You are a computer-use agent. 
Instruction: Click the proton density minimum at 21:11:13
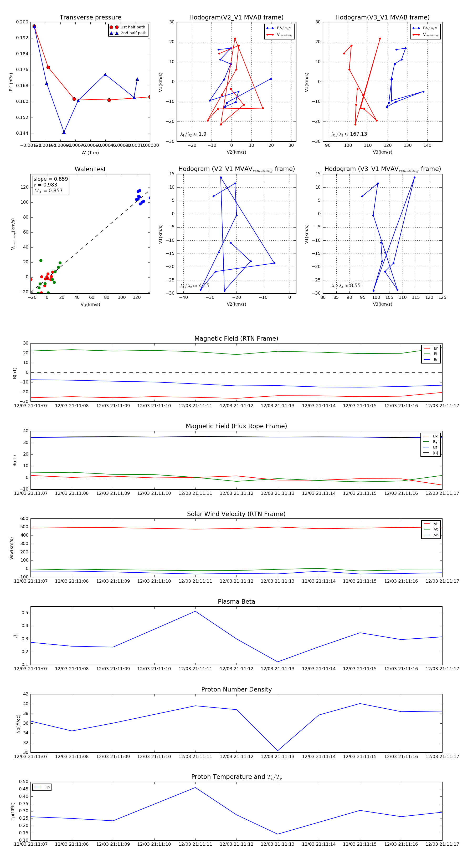pos(277,751)
